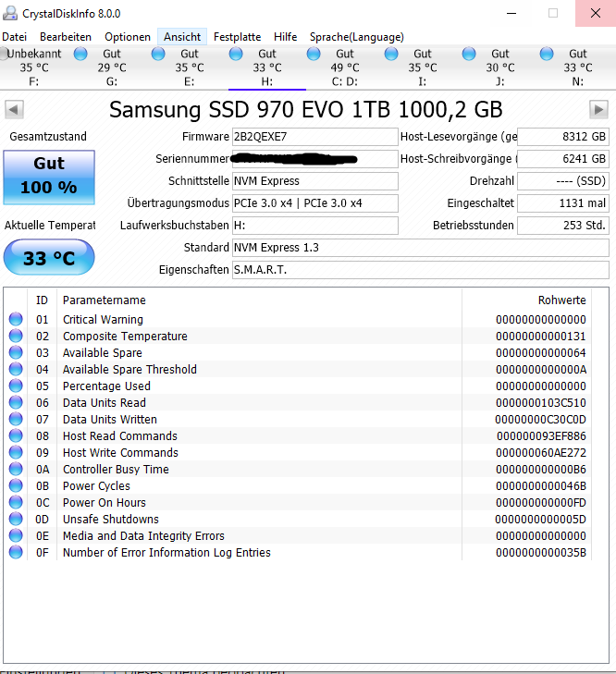Select the Unbekannt F: drive tab
This screenshot has height=674, width=616.
tap(33, 67)
